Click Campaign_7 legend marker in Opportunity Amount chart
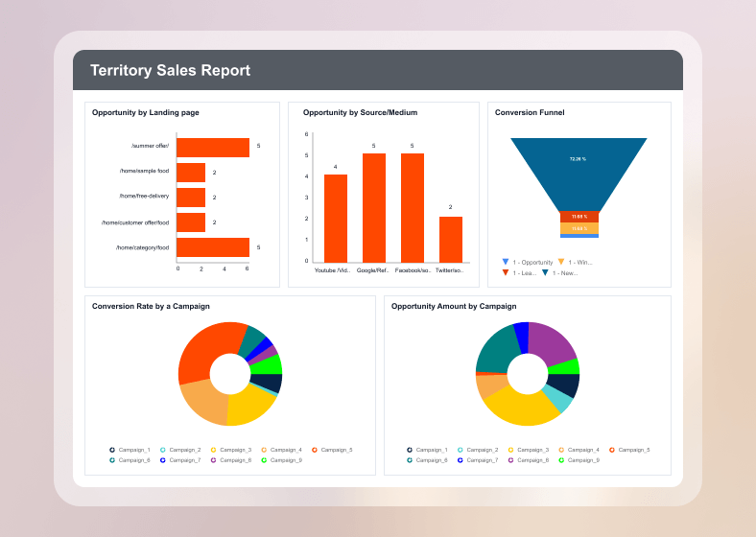This screenshot has height=537, width=756. point(461,460)
